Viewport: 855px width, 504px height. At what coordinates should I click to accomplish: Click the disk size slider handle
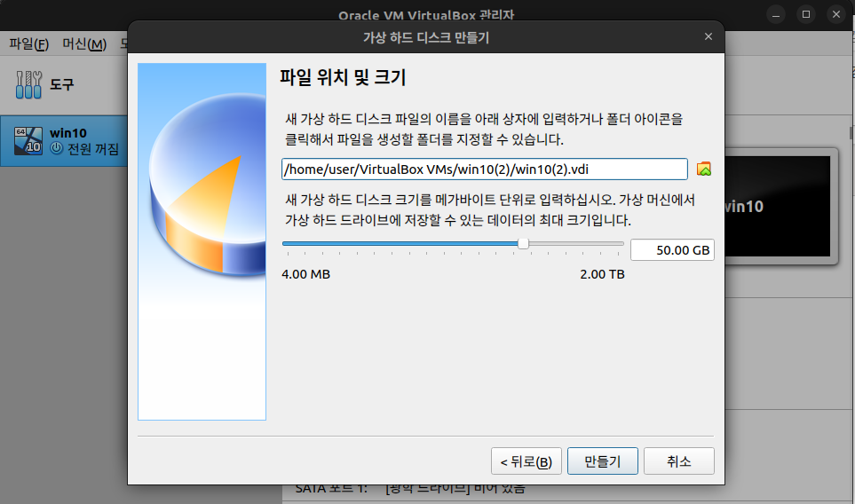(x=523, y=243)
